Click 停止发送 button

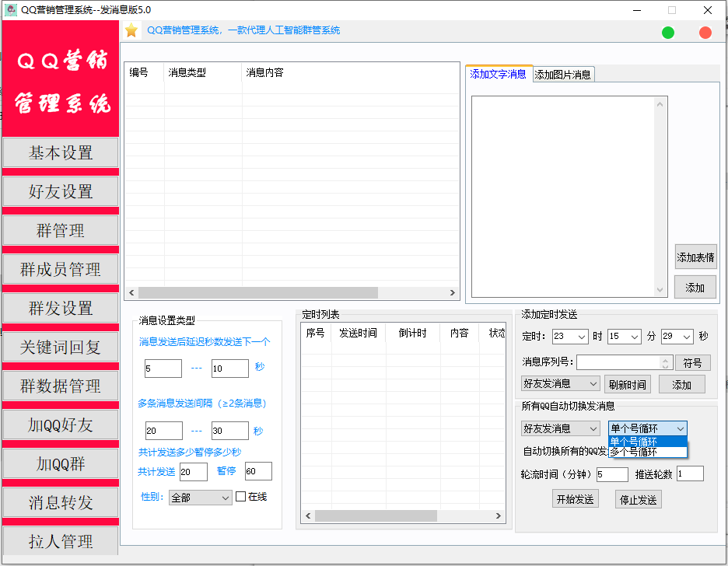click(x=639, y=500)
